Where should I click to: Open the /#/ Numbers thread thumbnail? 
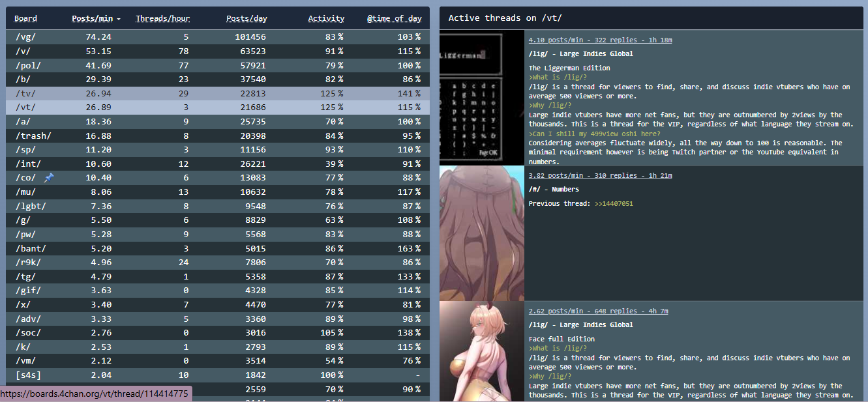click(481, 233)
